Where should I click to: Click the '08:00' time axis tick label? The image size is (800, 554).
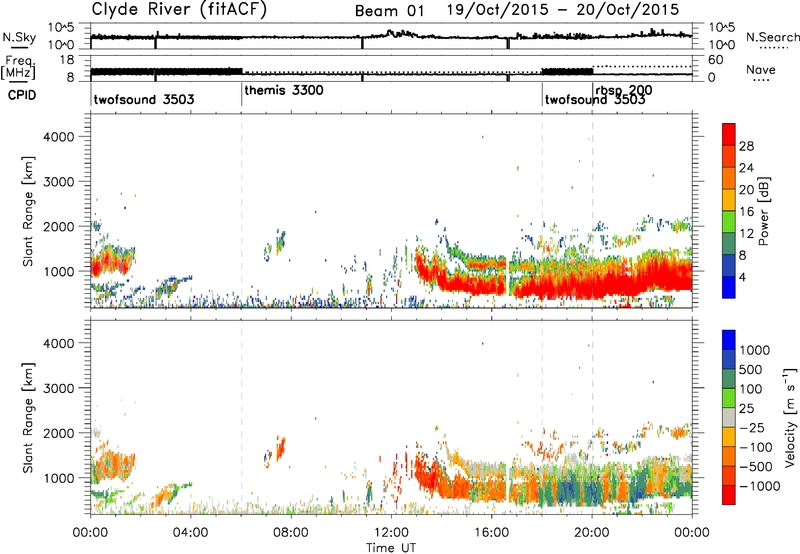[291, 533]
